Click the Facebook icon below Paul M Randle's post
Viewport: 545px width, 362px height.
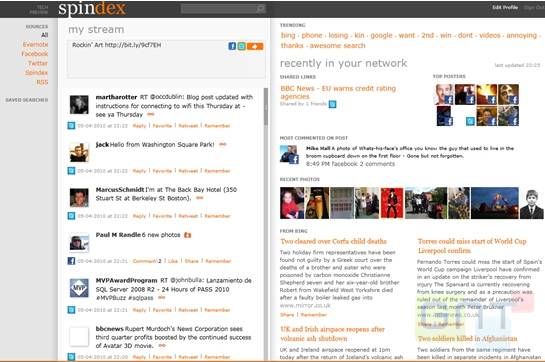tap(71, 261)
